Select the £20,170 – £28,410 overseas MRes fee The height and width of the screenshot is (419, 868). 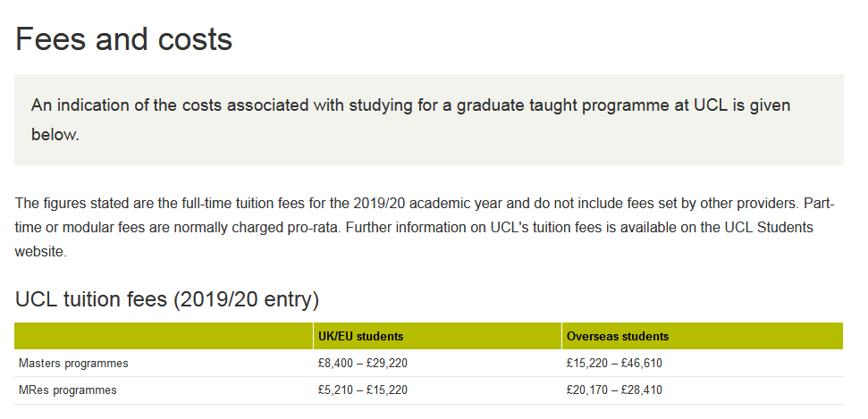tap(614, 390)
